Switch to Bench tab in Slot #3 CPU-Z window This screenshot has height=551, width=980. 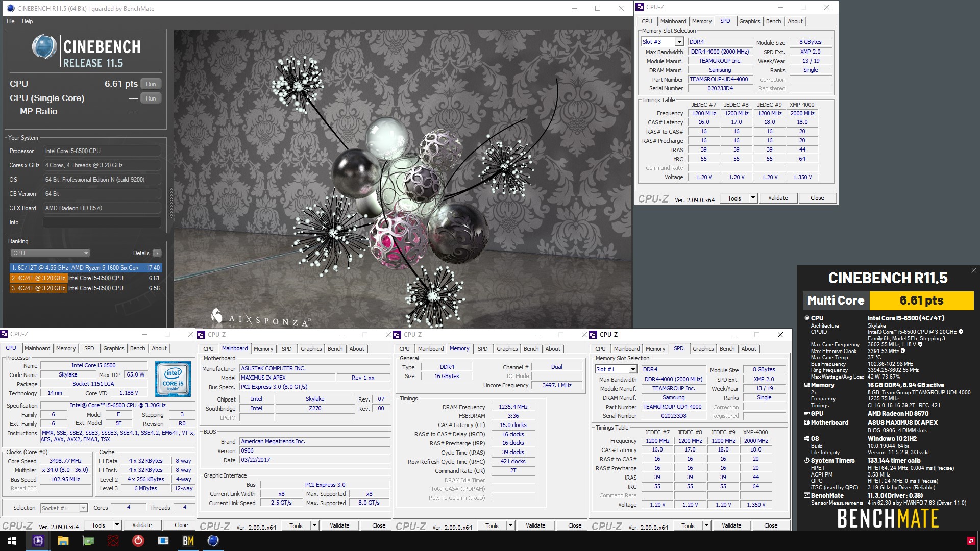[773, 21]
